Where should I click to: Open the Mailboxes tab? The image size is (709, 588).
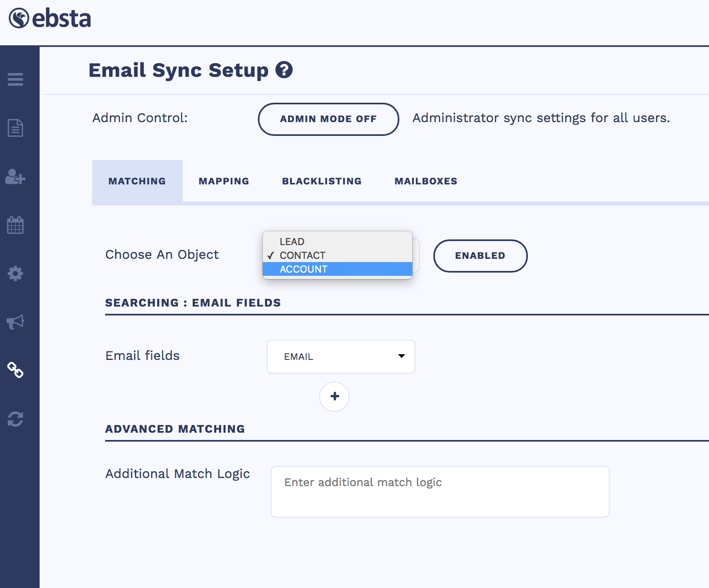tap(426, 181)
